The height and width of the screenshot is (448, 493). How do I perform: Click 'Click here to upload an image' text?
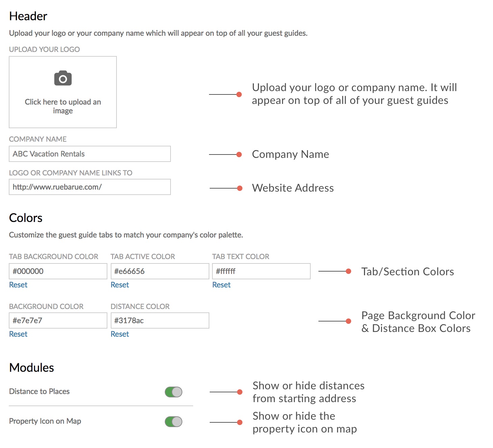click(x=63, y=106)
